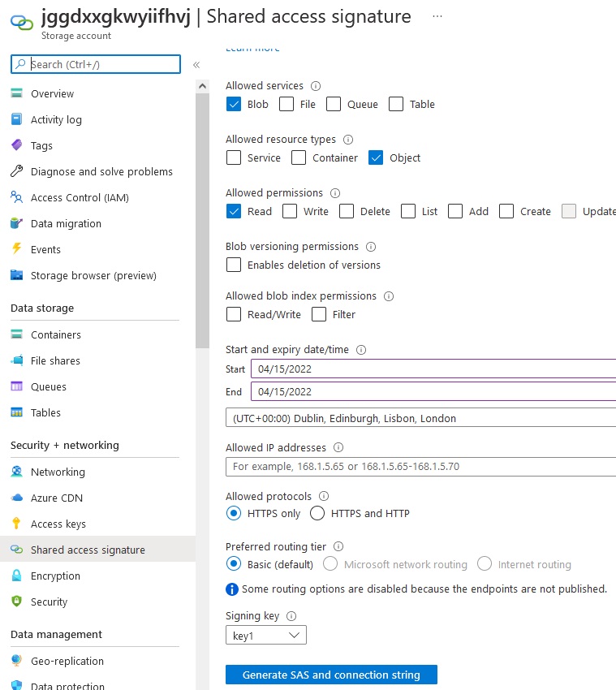Open Networking in the sidebar
The width and height of the screenshot is (616, 690).
click(x=58, y=472)
